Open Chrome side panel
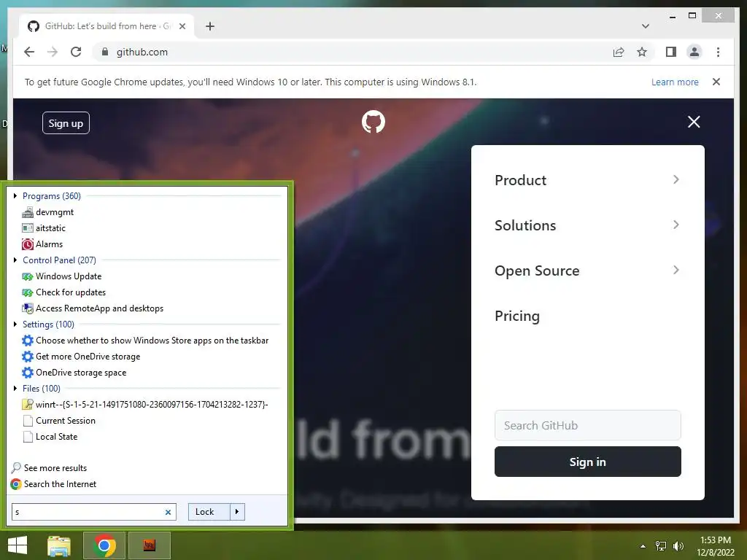Screen dimensions: 747x560 [671, 52]
